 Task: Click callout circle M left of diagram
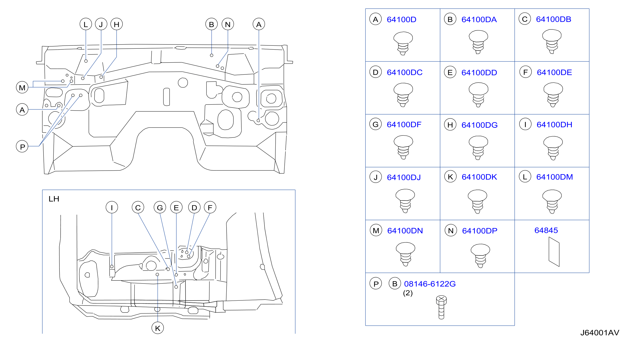(22, 87)
